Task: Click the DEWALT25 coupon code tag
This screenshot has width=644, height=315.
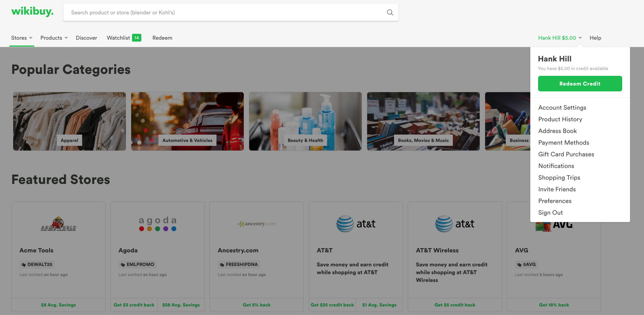Action: point(37,264)
